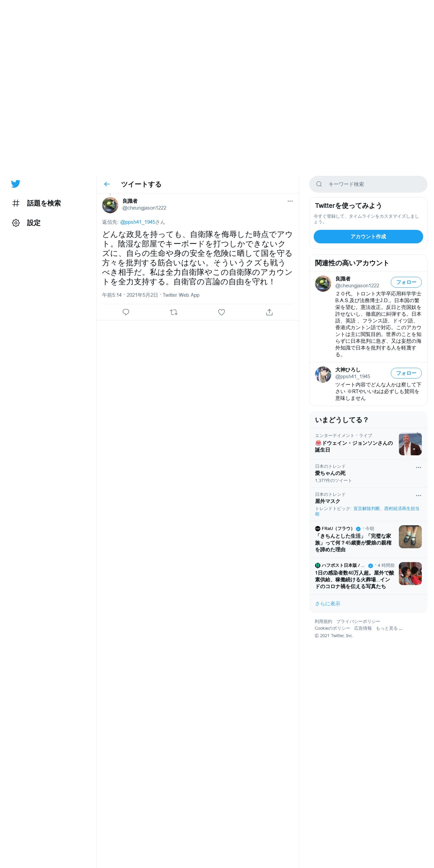Open tweet more options three dots

pos(290,201)
